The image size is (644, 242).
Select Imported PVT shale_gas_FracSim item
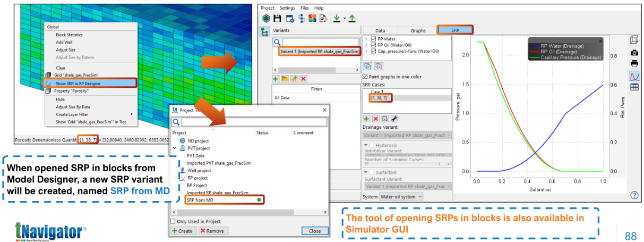click(x=218, y=163)
